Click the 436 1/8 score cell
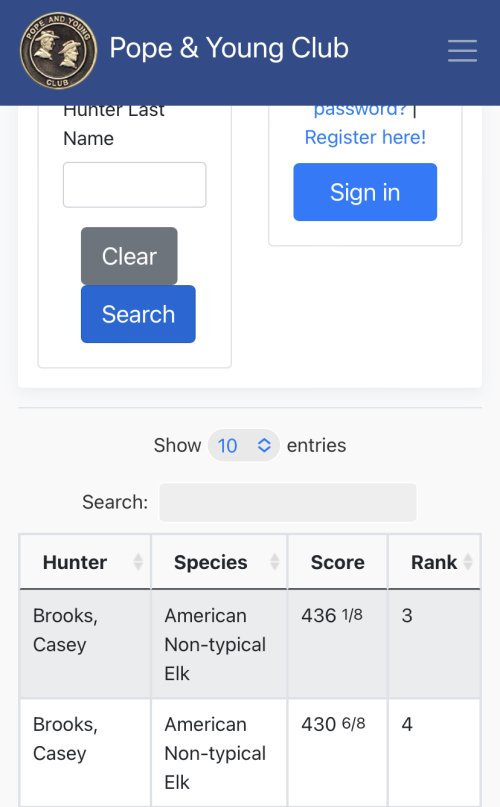 [x=338, y=644]
